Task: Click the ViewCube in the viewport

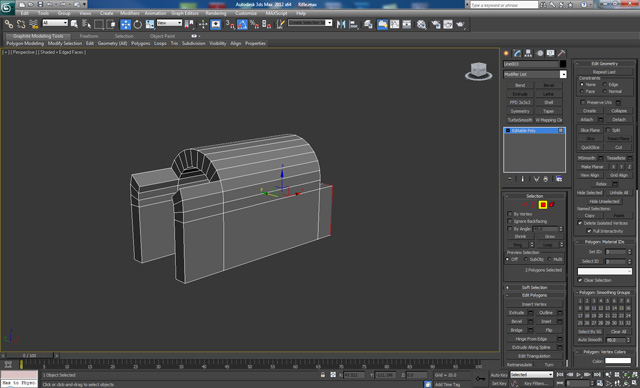Action: click(478, 71)
